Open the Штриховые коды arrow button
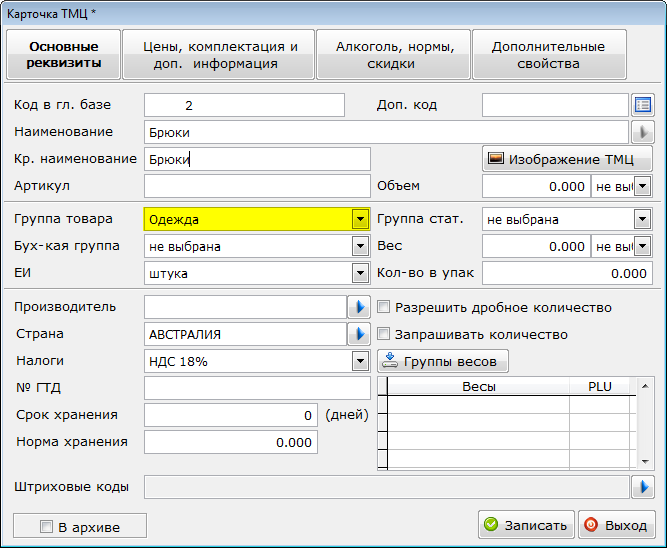Viewport: 667px width, 548px height. 642,487
